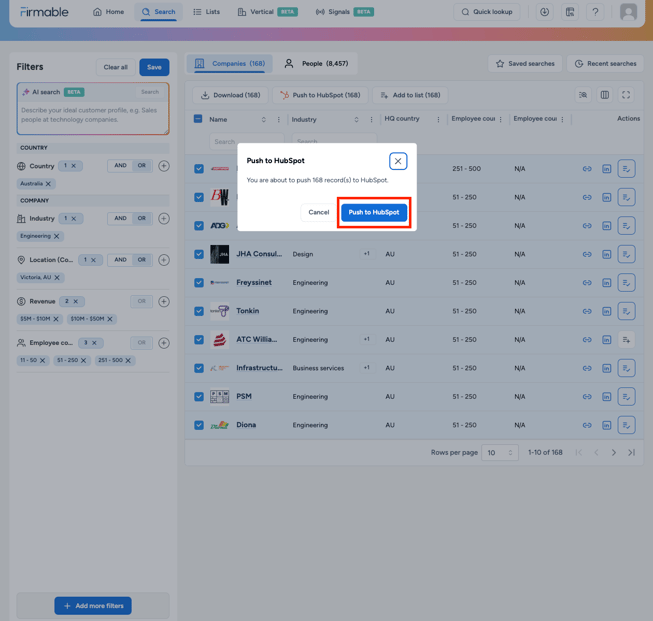Uncheck the Infrastructu... row checkbox
This screenshot has width=653, height=621.
click(x=199, y=368)
